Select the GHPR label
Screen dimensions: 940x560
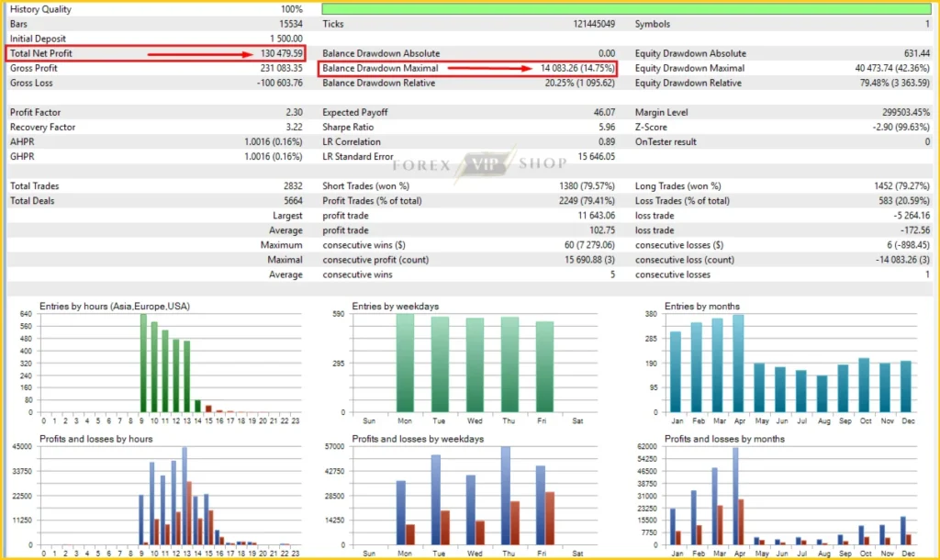click(22, 156)
